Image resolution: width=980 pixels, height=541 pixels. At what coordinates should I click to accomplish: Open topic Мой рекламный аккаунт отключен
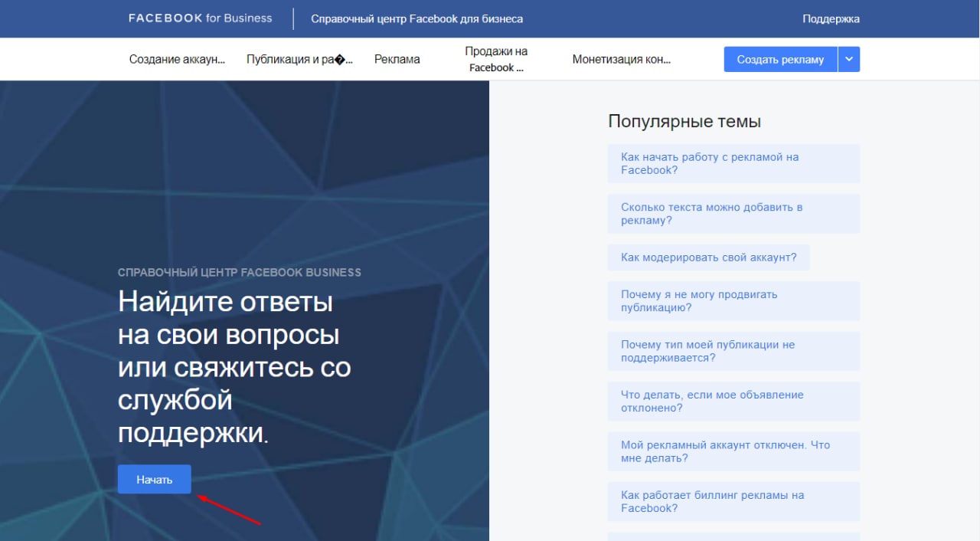tap(733, 451)
